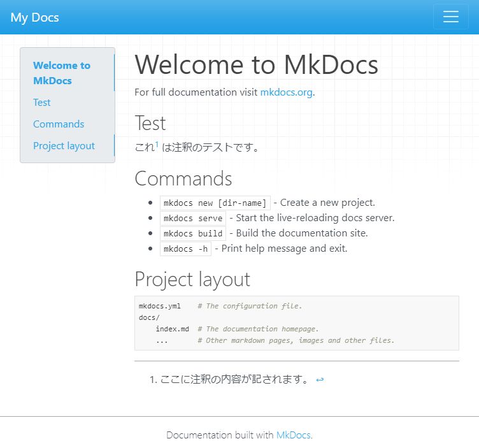Click the footnote return arrow icon
The height and width of the screenshot is (448, 479).
tap(320, 380)
